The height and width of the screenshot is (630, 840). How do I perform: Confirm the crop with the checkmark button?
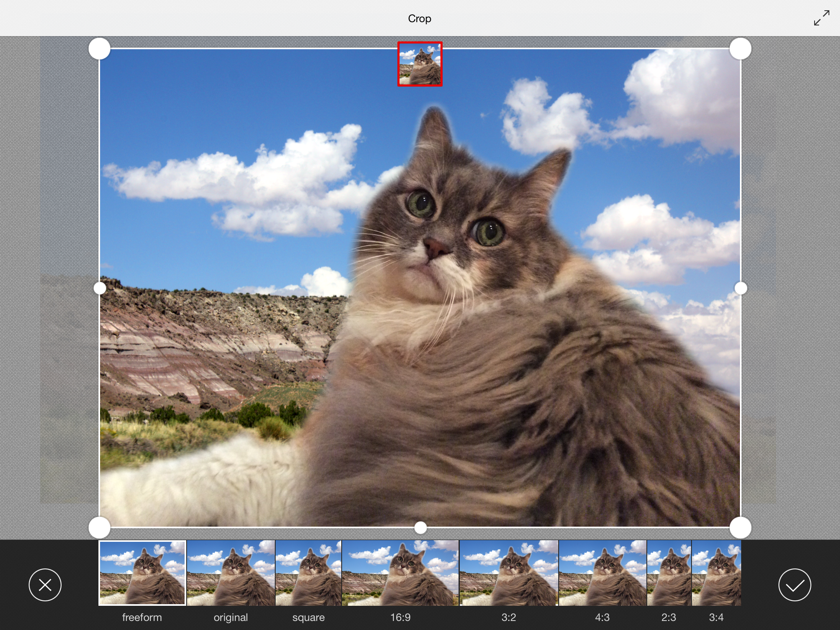[x=794, y=585]
